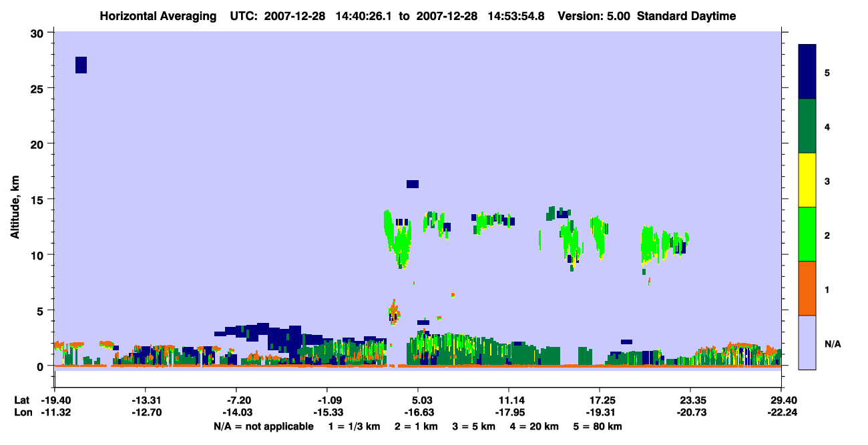
Task: Click the longitude value '-12.70'
Action: coord(146,412)
